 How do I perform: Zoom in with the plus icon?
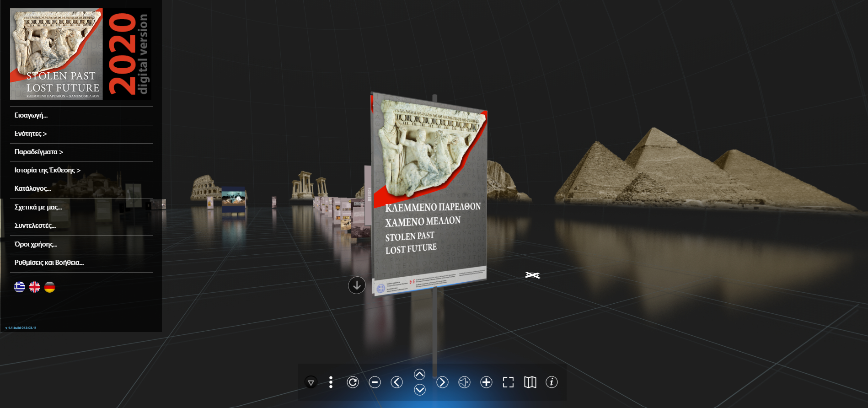486,382
